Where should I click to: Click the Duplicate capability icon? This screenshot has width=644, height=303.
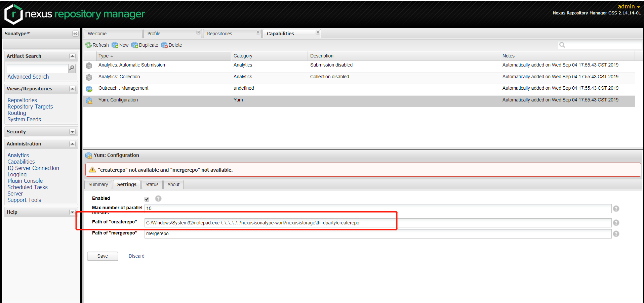(135, 45)
